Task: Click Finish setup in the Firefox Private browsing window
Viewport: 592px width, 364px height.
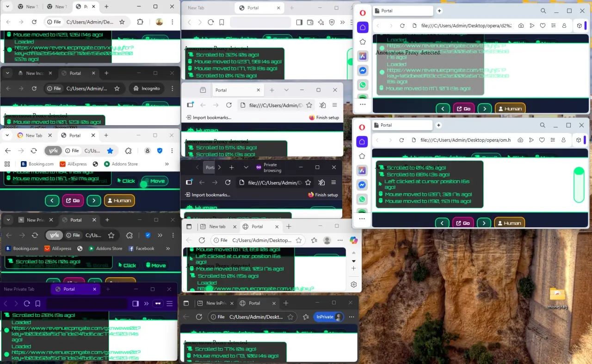Action: pyautogui.click(x=323, y=195)
